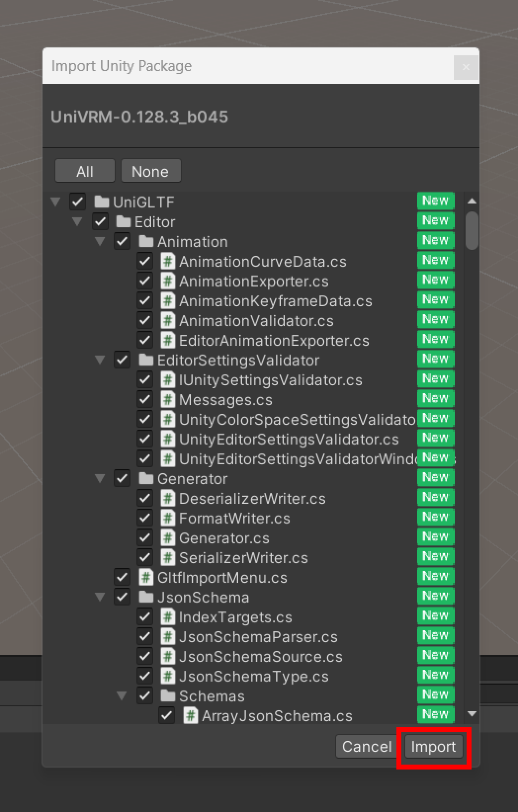This screenshot has height=812, width=518.
Task: Click the Generator folder icon
Action: 146,479
